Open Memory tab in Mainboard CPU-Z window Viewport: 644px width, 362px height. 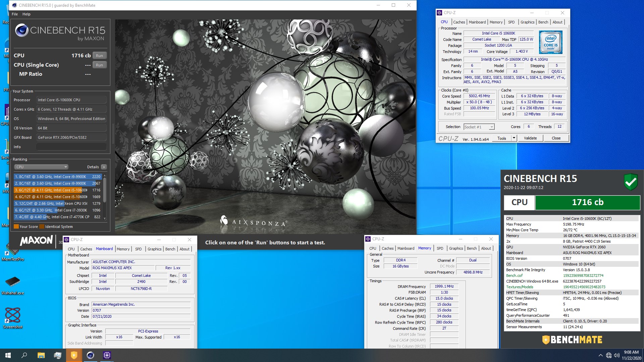(x=123, y=249)
